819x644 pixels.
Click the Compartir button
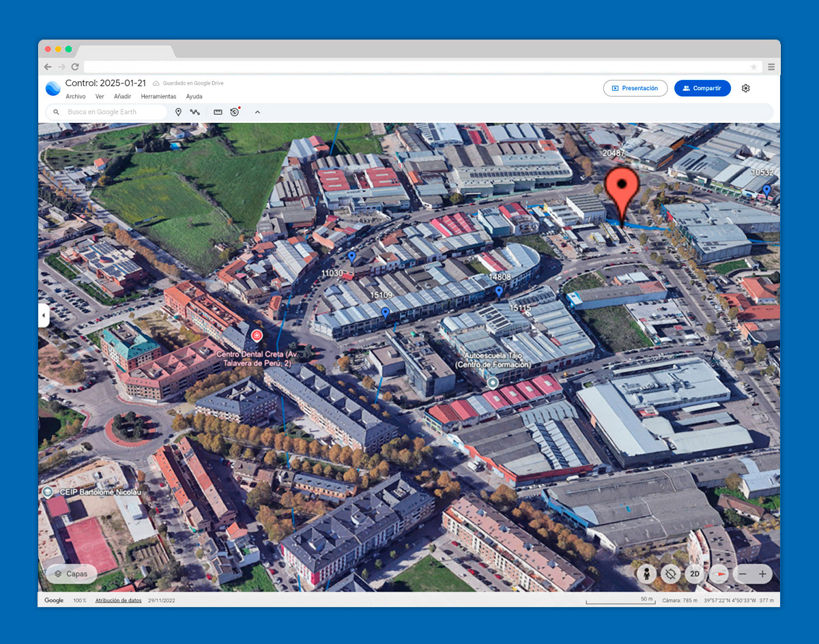point(702,88)
